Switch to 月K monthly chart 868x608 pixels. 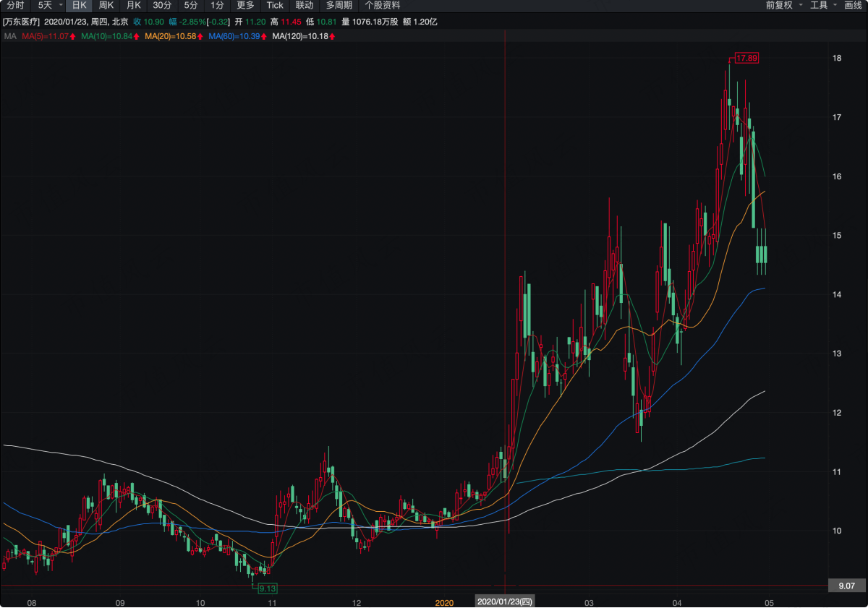134,5
